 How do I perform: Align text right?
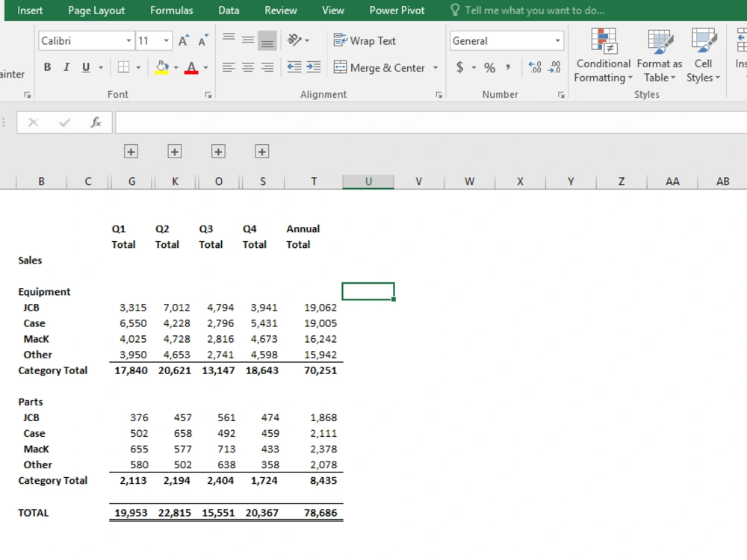267,68
